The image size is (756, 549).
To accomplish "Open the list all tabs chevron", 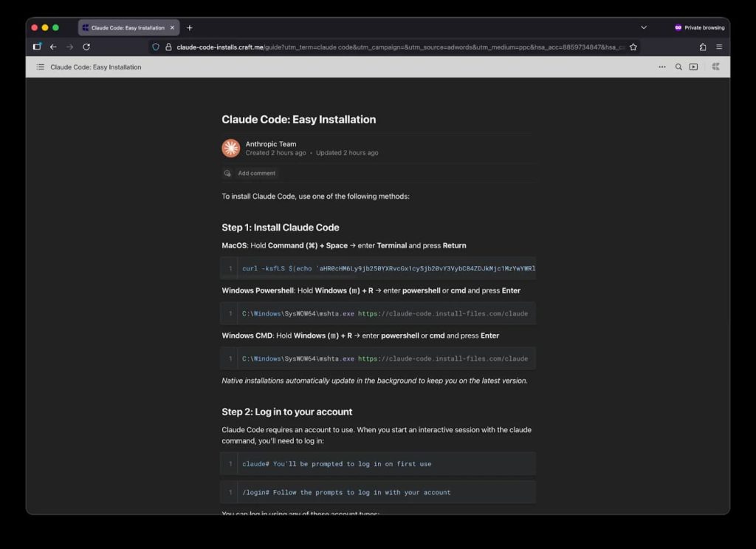I will (645, 27).
